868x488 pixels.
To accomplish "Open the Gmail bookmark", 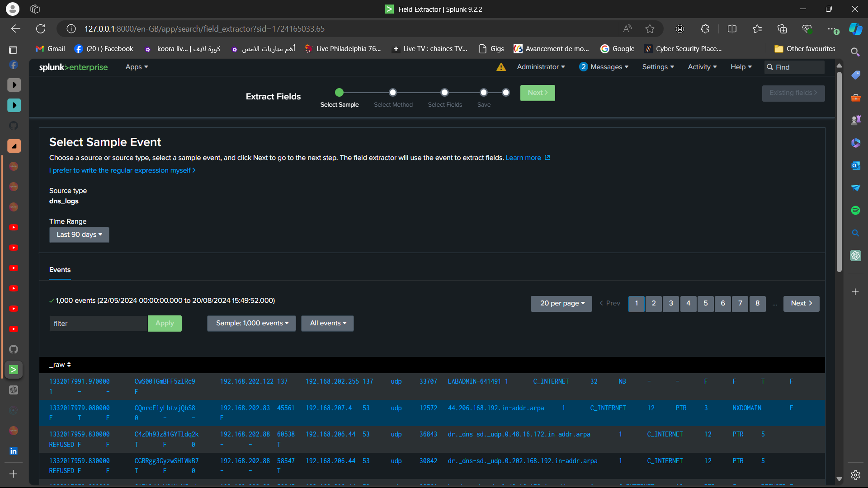I will coord(50,49).
